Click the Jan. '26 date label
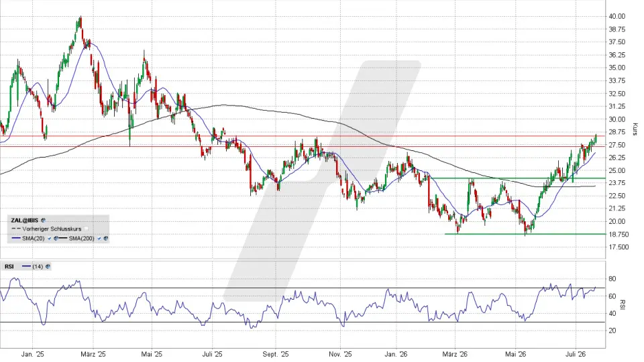 [396, 354]
